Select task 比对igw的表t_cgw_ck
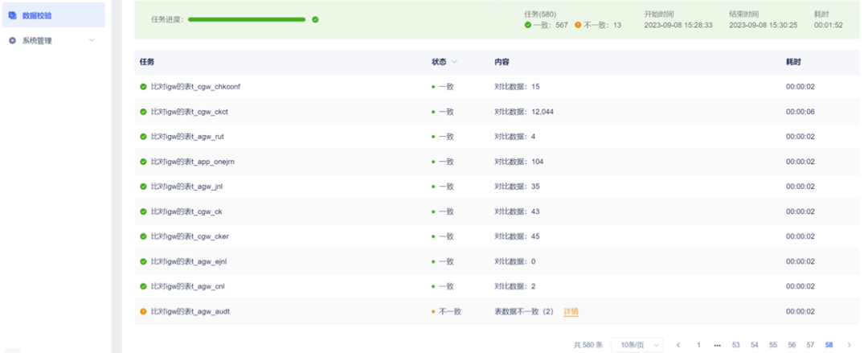This screenshot has height=353, width=868. point(186,211)
